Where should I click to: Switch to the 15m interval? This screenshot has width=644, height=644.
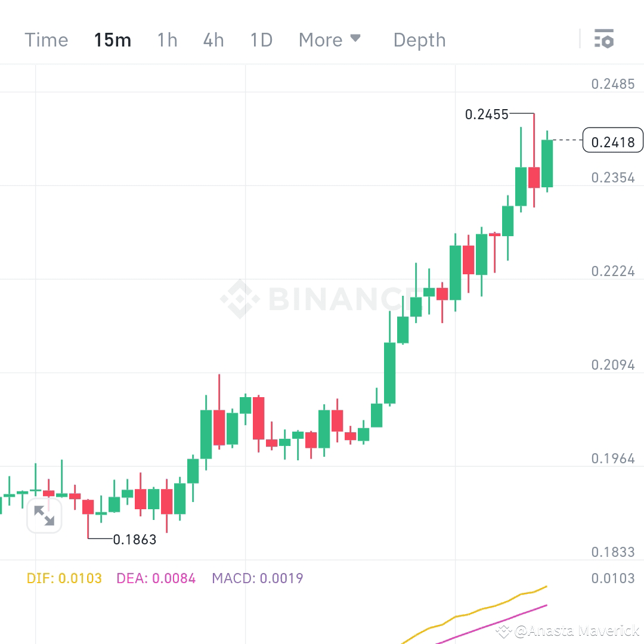(113, 40)
